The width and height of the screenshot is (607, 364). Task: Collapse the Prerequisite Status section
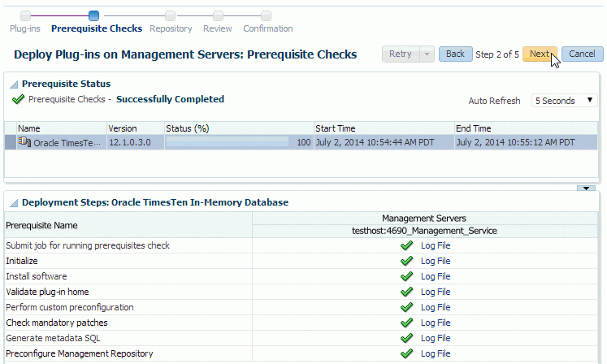14,84
